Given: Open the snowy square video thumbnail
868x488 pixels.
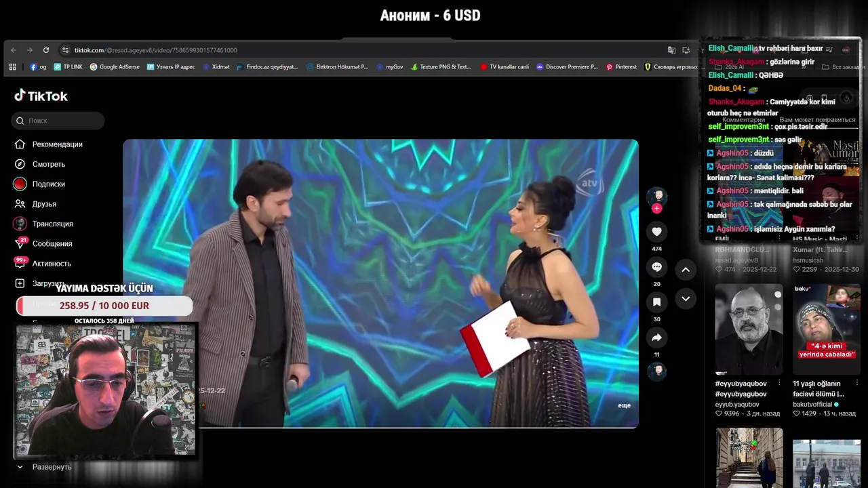Looking at the screenshot, I should coord(827,464).
